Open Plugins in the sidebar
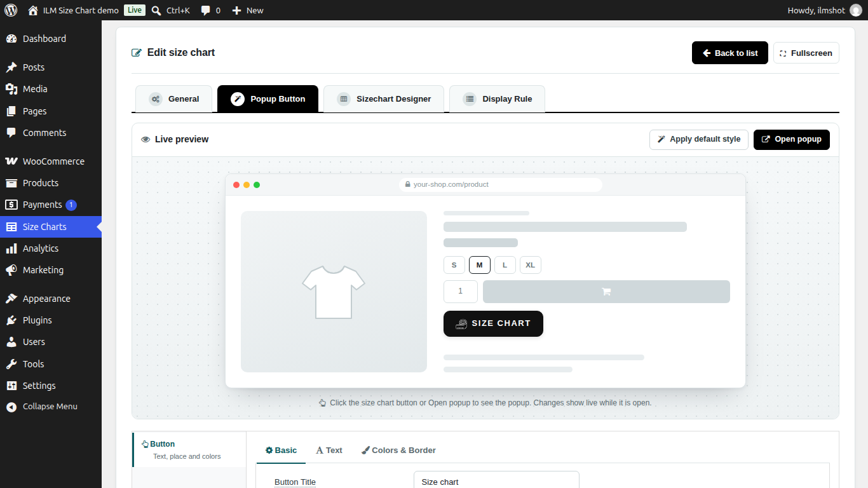 [51, 320]
